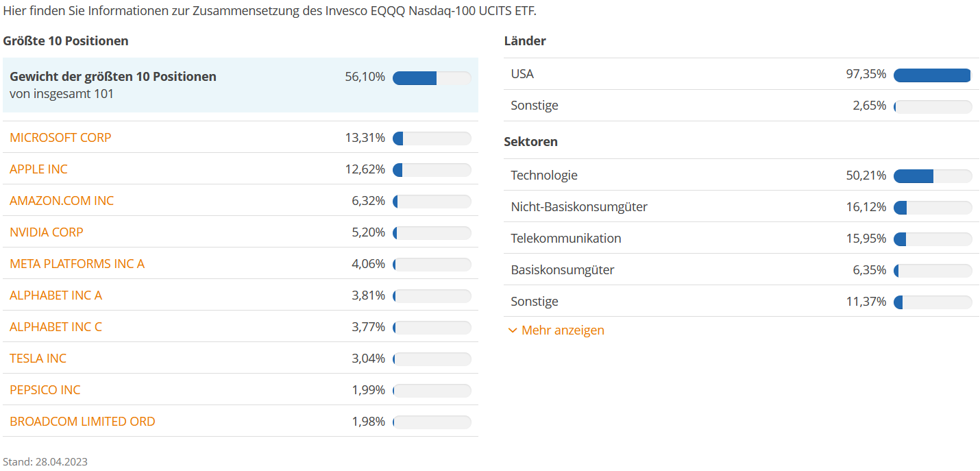Open the MICROSOFT CORP position link
This screenshot has height=471, width=980.
[60, 138]
